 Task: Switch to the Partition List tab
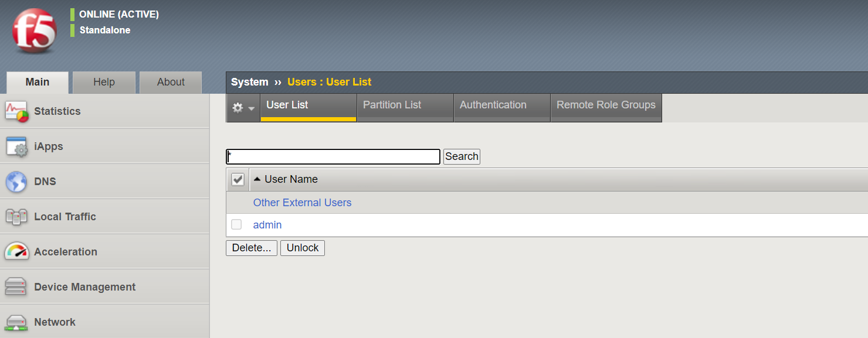coord(392,105)
